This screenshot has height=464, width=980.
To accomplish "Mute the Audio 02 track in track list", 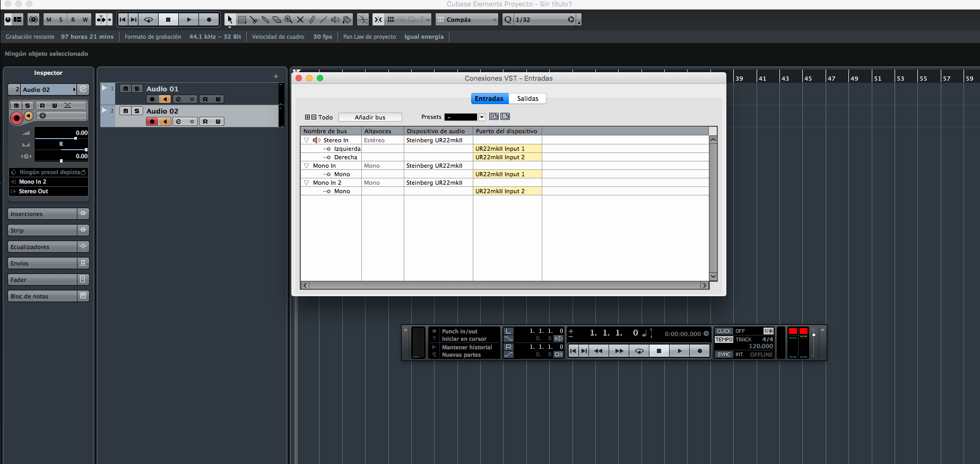I will click(125, 111).
